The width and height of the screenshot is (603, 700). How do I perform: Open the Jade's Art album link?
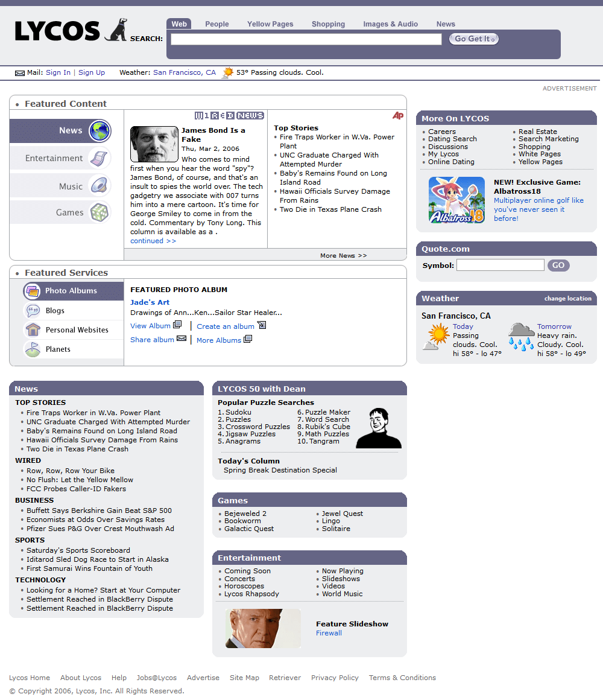coord(150,302)
